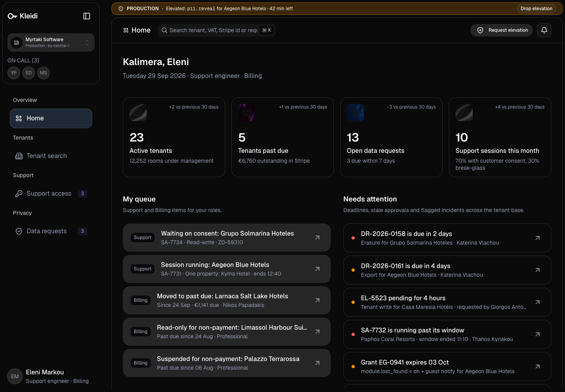Viewport: 565px width, 392px height.
Task: Click arrow on Limassol Harbour row
Action: 317,332
